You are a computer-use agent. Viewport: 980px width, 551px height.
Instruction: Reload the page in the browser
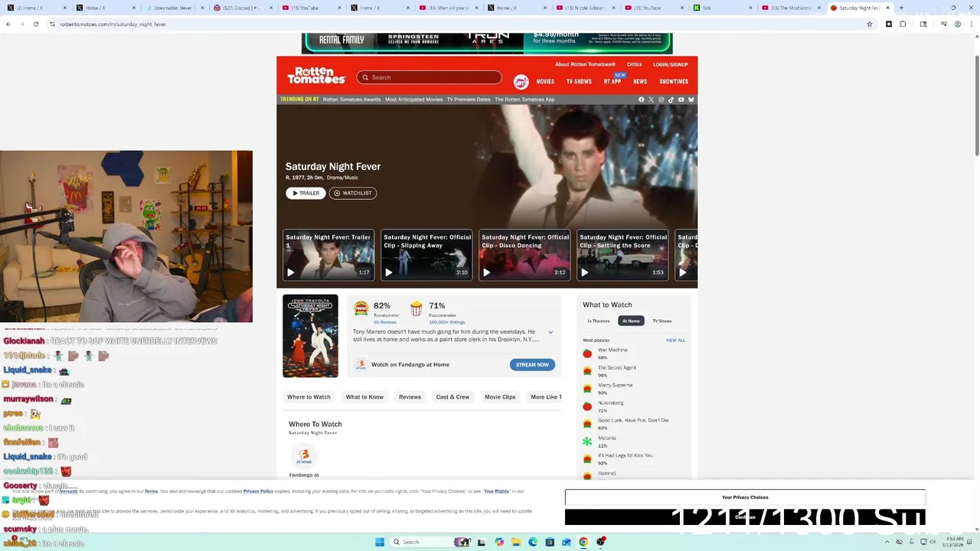click(37, 24)
